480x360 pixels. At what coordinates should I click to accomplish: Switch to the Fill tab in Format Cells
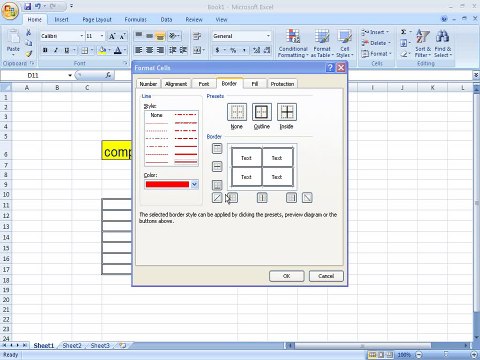tap(255, 84)
